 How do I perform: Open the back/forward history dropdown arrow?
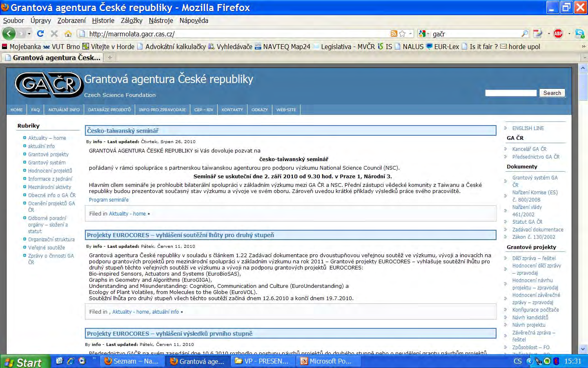point(29,34)
